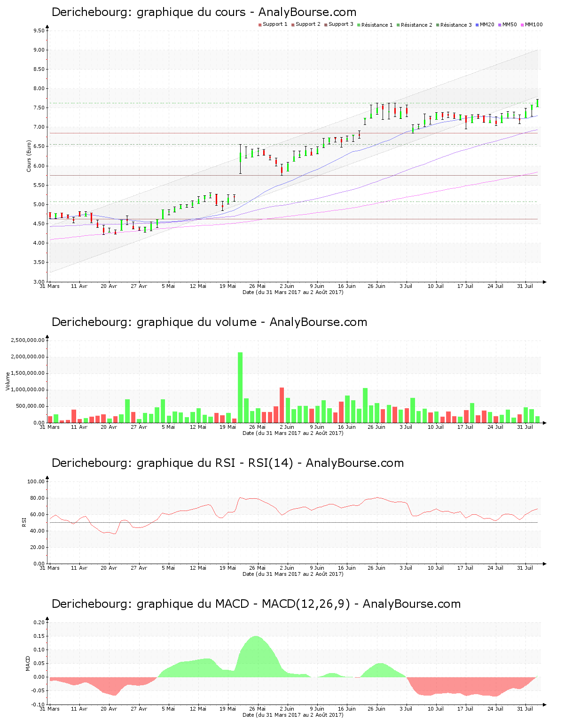Click the 'Volume' vertical axis label
This screenshot has height=728, width=564.
(8, 381)
